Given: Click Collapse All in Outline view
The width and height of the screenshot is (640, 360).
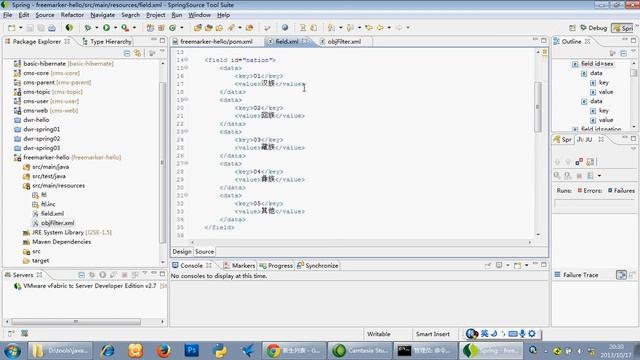Looking at the screenshot, I should [623, 53].
